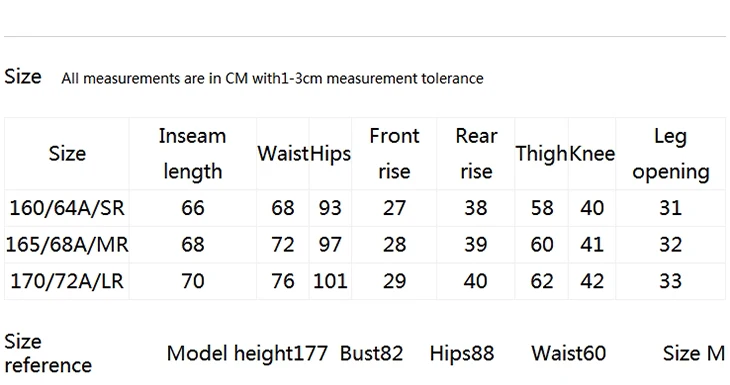Click the Model height177 text
Screen dimensions: 730x385
click(247, 353)
